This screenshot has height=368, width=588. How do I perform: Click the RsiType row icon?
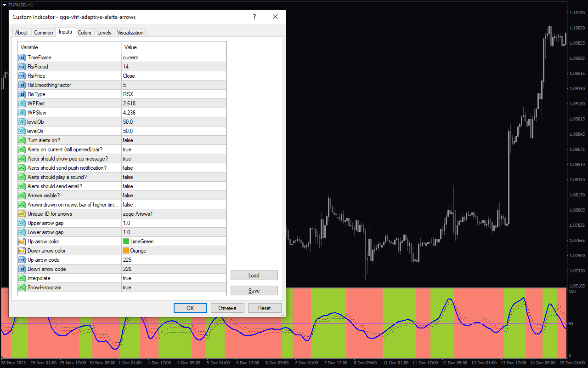[22, 94]
